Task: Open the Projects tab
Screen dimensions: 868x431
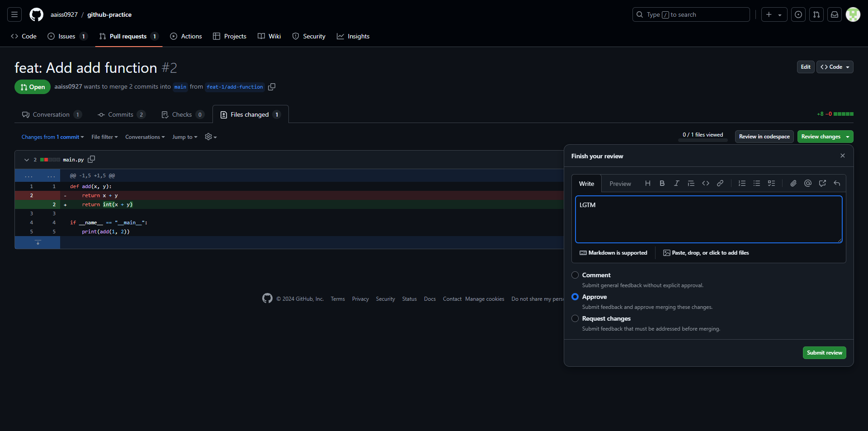Action: point(230,36)
